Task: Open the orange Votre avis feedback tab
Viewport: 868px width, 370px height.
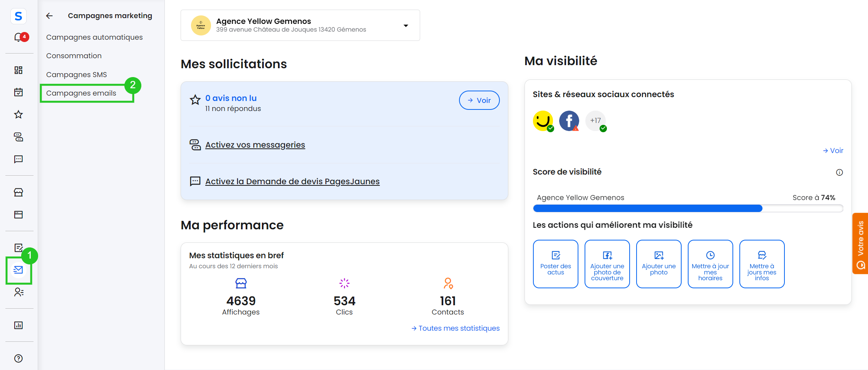Action: tap(860, 244)
